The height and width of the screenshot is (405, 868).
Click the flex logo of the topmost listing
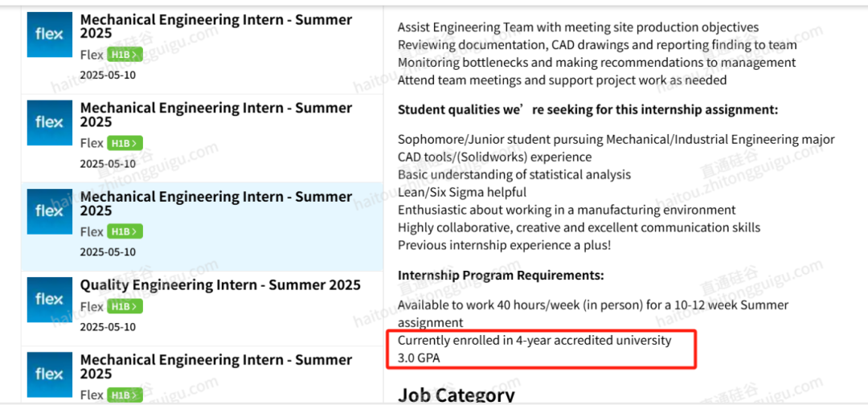click(x=49, y=35)
